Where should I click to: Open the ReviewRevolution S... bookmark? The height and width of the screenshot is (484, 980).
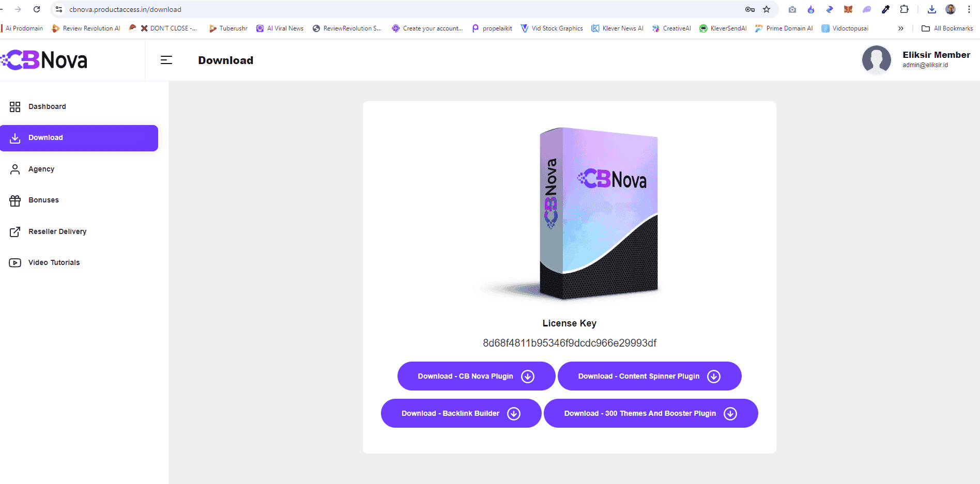(347, 28)
